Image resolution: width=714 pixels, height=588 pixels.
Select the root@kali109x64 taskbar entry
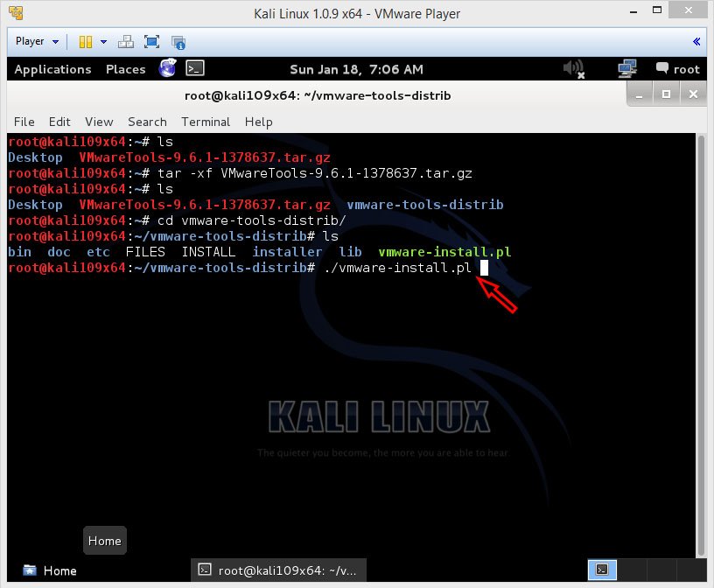tap(278, 570)
